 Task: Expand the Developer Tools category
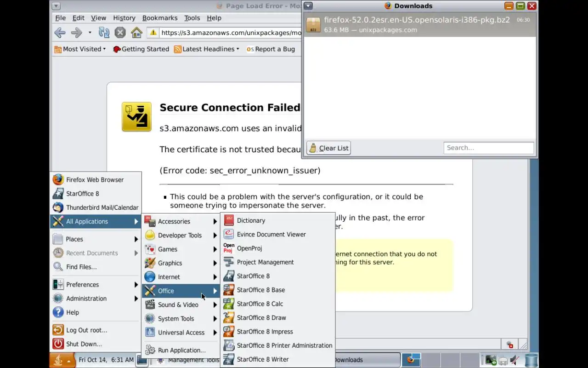click(181, 236)
